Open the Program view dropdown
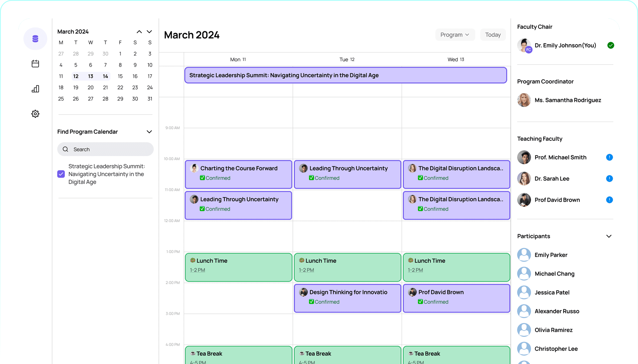This screenshot has width=638, height=364. (455, 35)
